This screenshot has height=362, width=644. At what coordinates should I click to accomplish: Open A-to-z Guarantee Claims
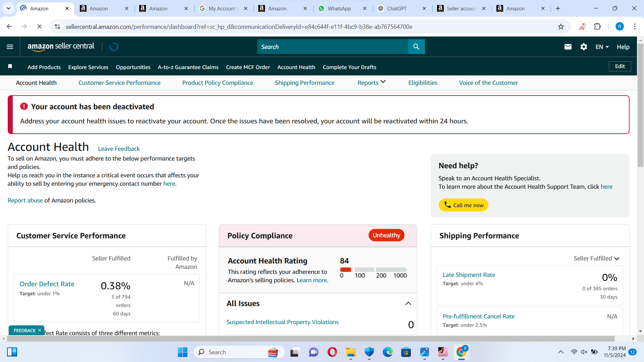pyautogui.click(x=188, y=67)
